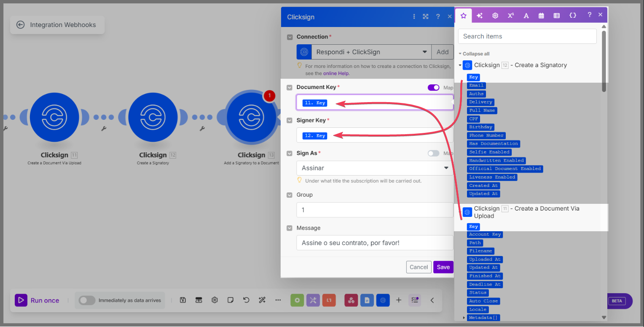
Task: Click the Search items field
Action: [x=527, y=36]
